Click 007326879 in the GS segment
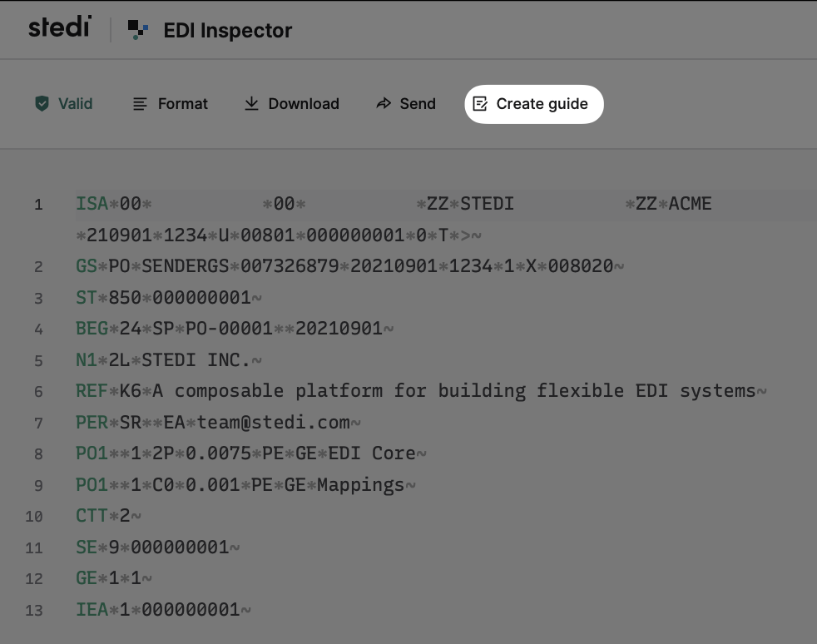Screen dimensions: 817x644 (290, 266)
